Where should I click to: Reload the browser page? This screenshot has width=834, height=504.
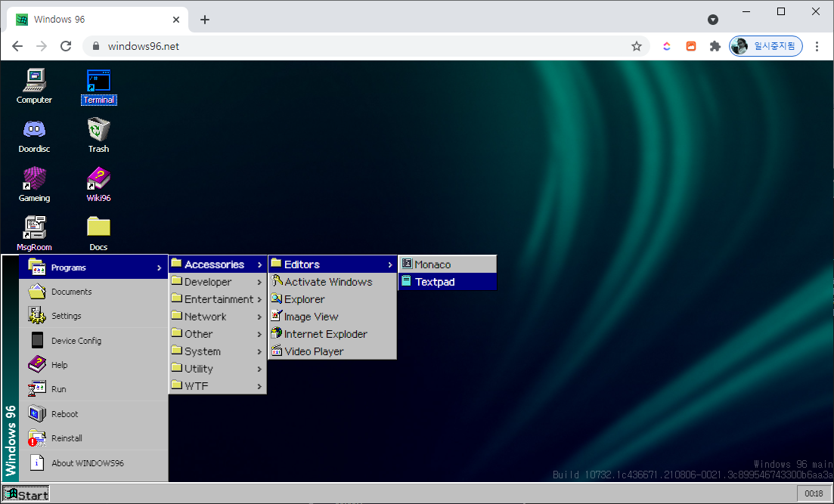pos(66,46)
